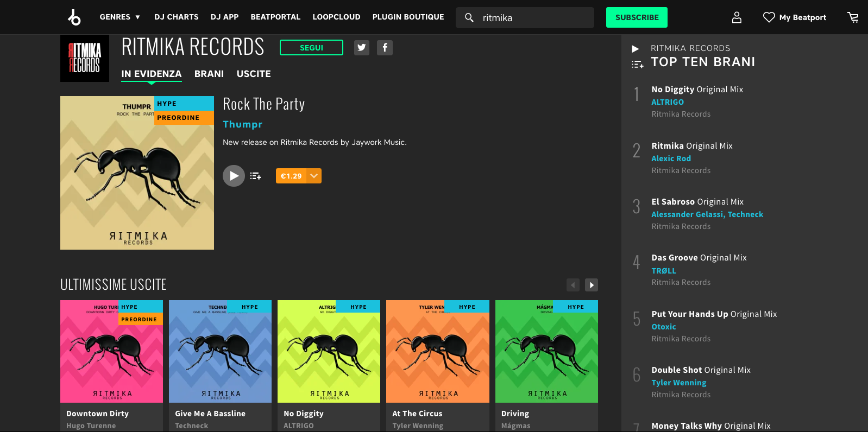The width and height of the screenshot is (868, 432).
Task: Open Driving title link
Action: click(515, 414)
